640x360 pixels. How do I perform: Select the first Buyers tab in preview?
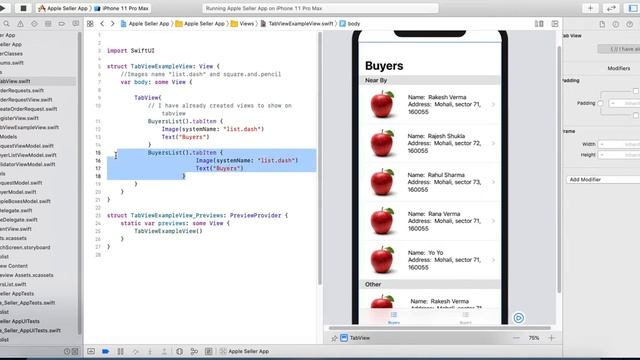394,318
